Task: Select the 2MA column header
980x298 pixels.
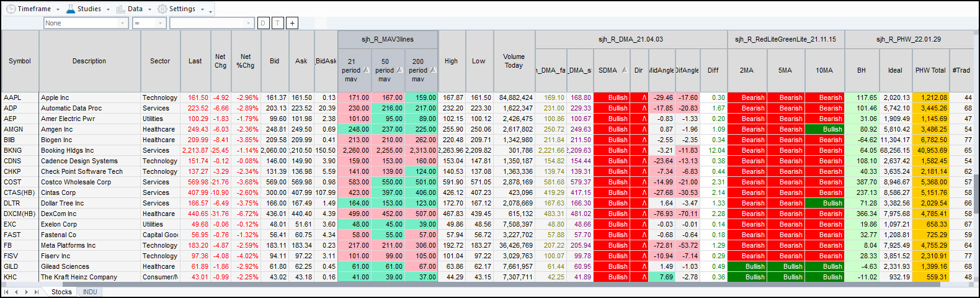Action: pyautogui.click(x=747, y=70)
